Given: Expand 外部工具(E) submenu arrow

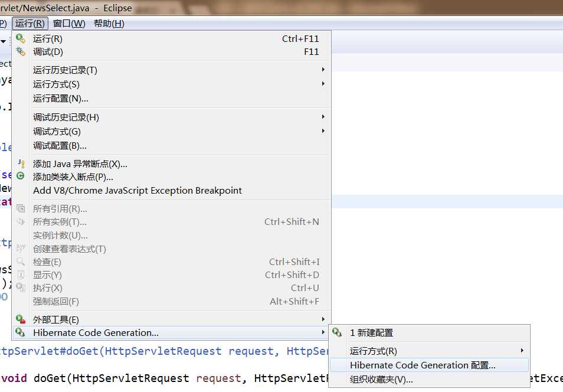Looking at the screenshot, I should coord(323,319).
